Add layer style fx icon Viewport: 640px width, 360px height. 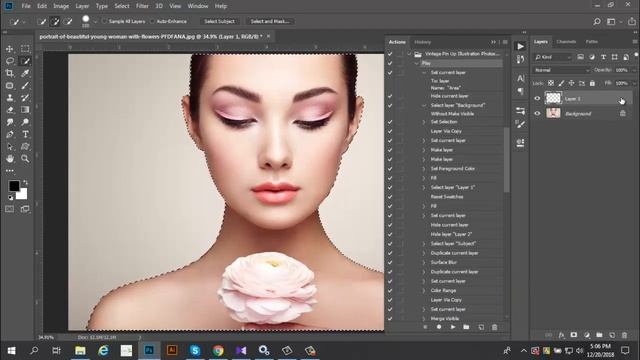point(562,335)
